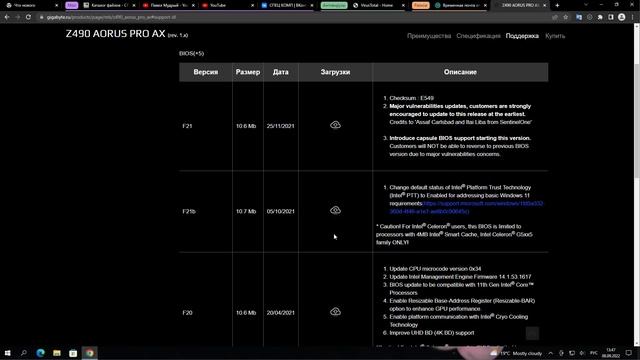
Task: Open clock and date flyout
Action: click(x=611, y=353)
